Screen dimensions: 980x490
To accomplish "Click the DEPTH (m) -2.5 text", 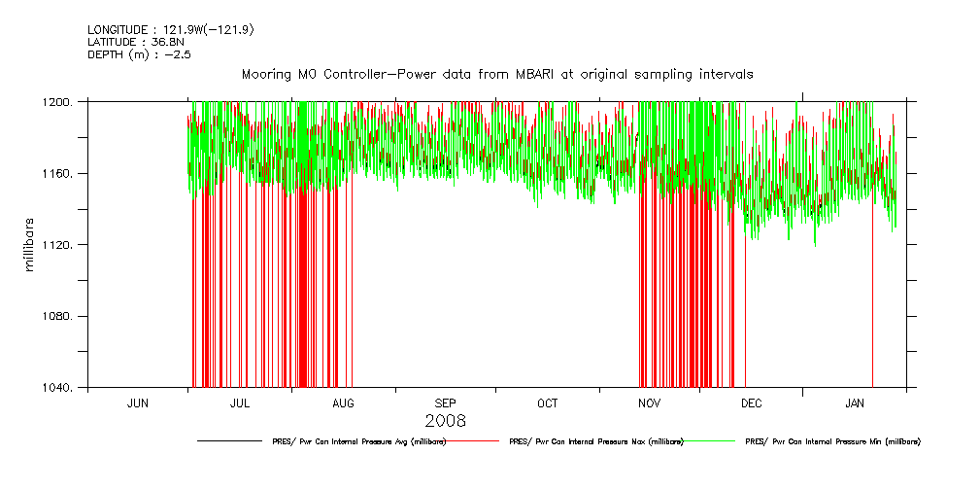I will pos(138,55).
